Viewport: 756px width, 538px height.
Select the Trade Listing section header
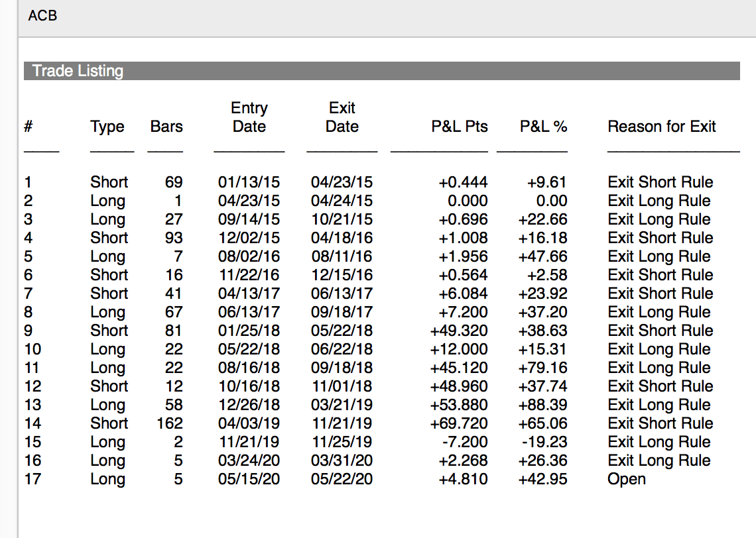pyautogui.click(x=78, y=71)
